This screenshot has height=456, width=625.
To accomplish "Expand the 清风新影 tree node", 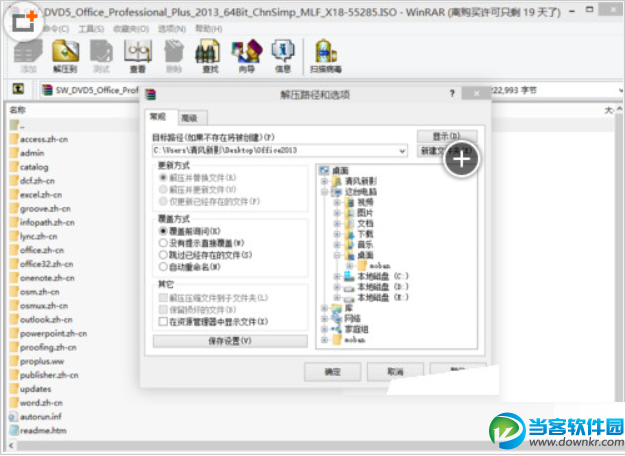I will coord(325,181).
